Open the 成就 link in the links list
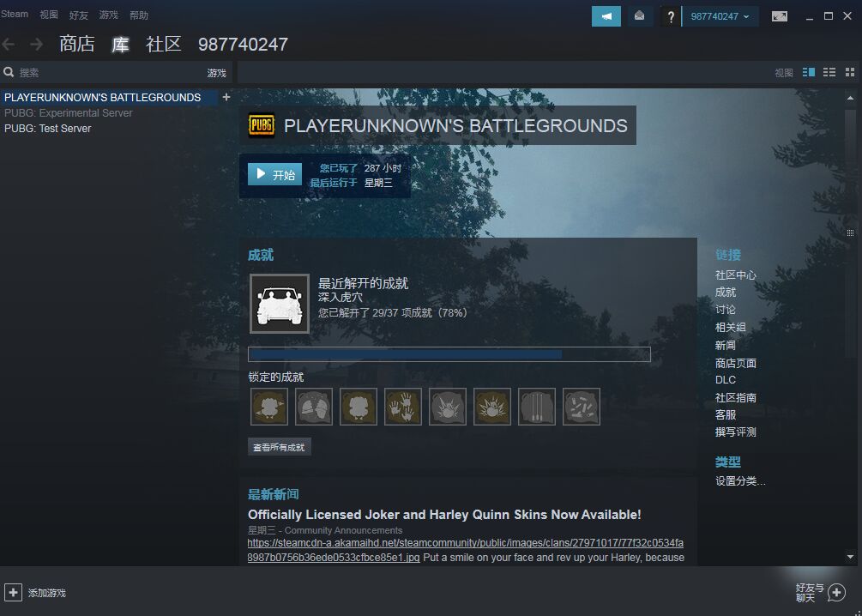Screen dimensions: 862x616 pos(726,292)
